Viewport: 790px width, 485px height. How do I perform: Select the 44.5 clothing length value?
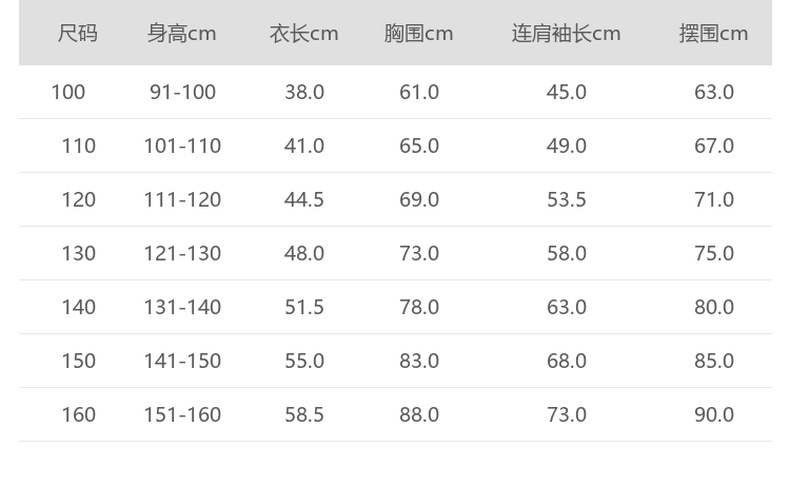pos(304,200)
